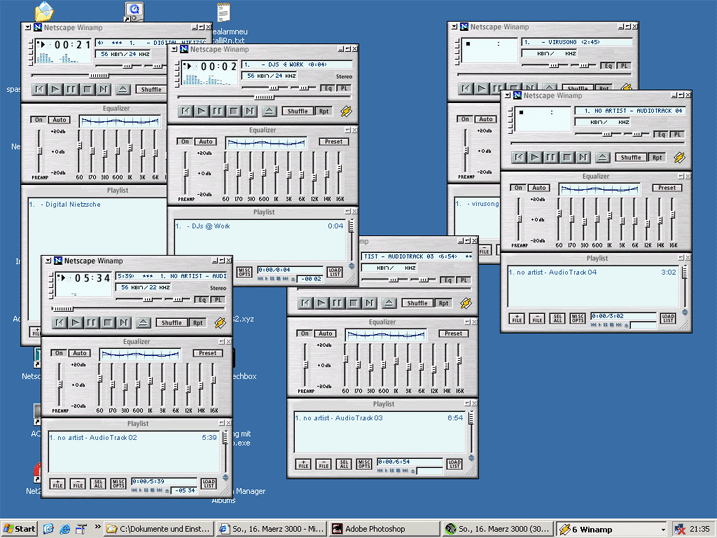Toggle Auto in Virusong equalizer
Image resolution: width=717 pixels, height=538 pixels.
tap(486, 119)
